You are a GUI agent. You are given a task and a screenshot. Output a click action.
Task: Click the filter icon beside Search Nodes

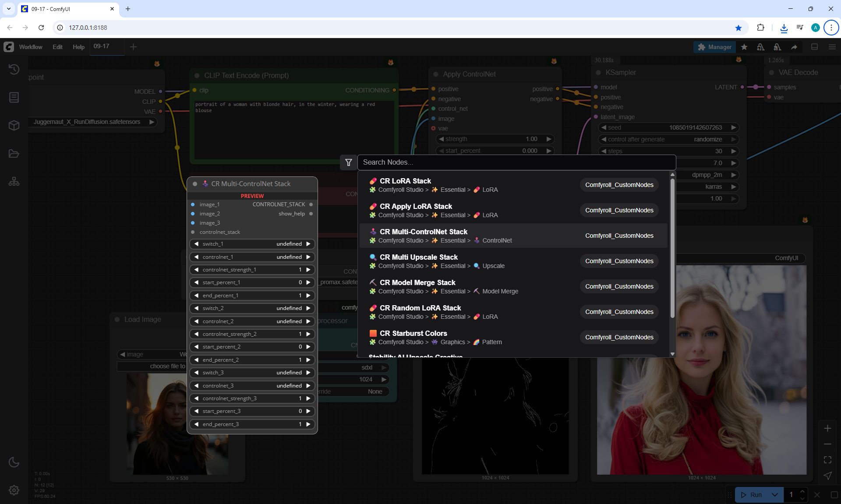point(349,162)
